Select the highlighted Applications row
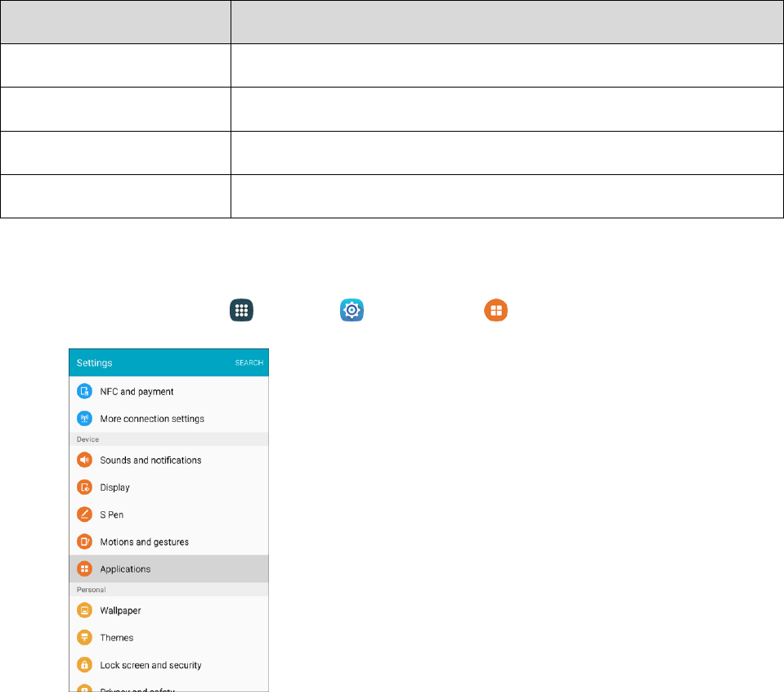The image size is (784, 692). tap(169, 569)
